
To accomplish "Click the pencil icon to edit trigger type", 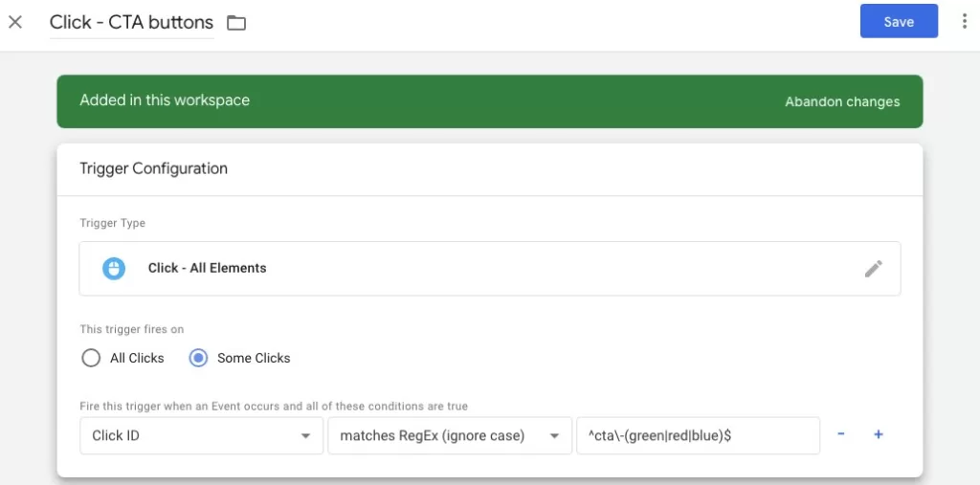I will coord(873,269).
